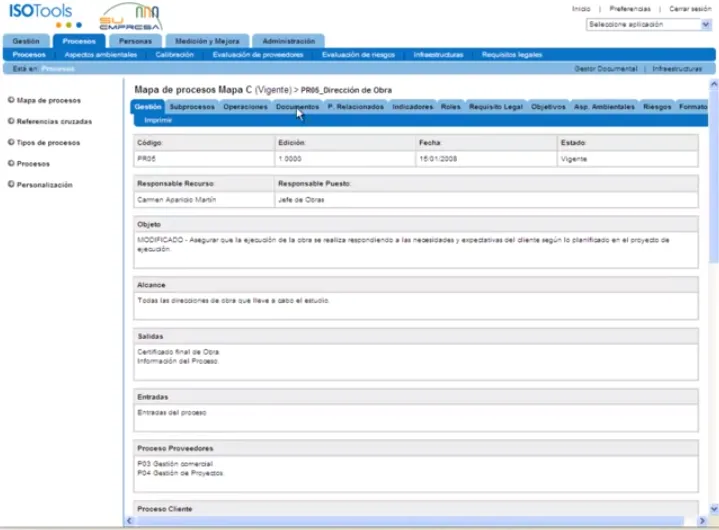Viewport: 719px width, 530px height.
Task: Select the Gestión process tab
Action: click(148, 107)
